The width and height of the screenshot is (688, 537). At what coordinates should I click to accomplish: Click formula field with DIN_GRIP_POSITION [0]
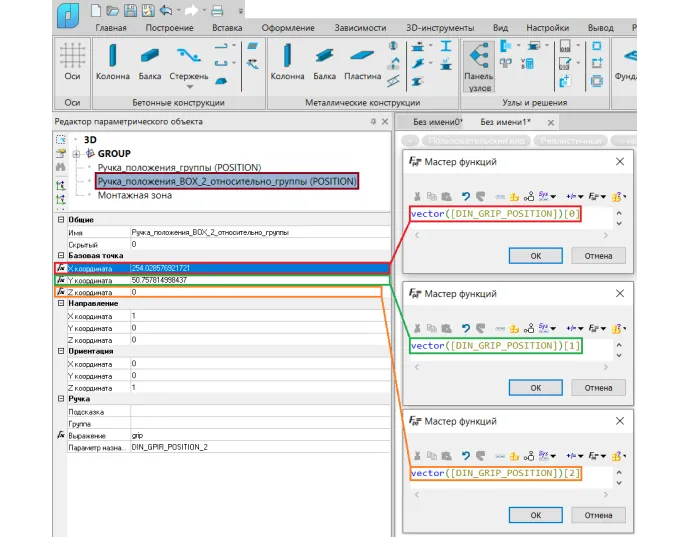click(x=495, y=214)
